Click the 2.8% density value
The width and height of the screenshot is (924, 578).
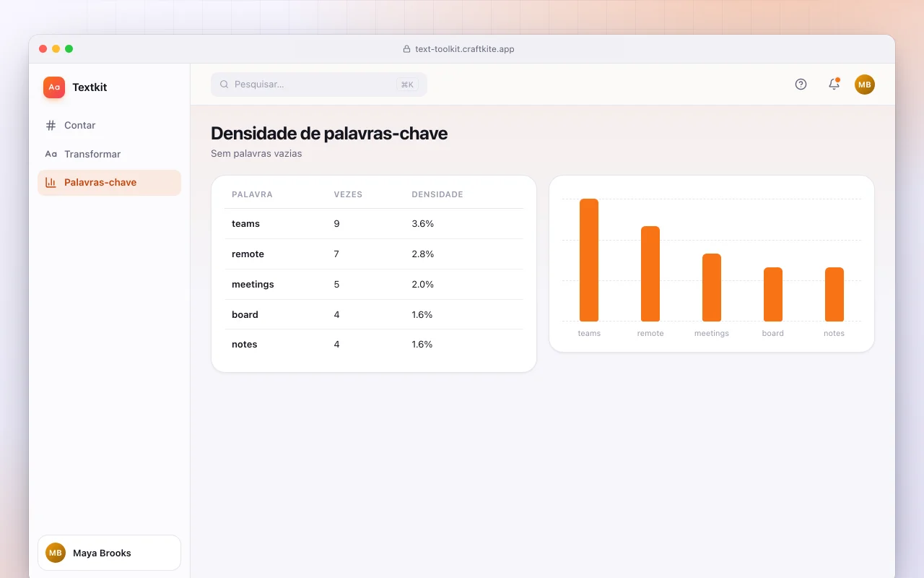(x=422, y=254)
